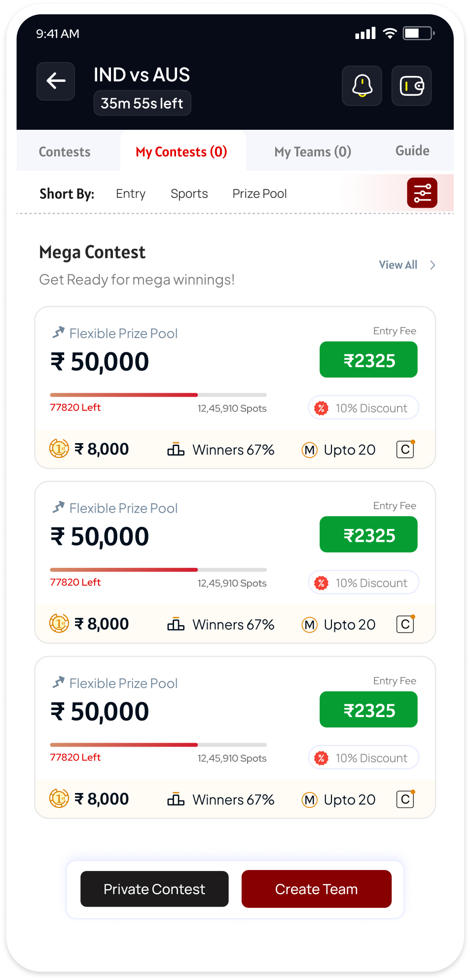This screenshot has width=470, height=980.
Task: Tap the M multi-entry icon in second card
Action: (x=309, y=625)
